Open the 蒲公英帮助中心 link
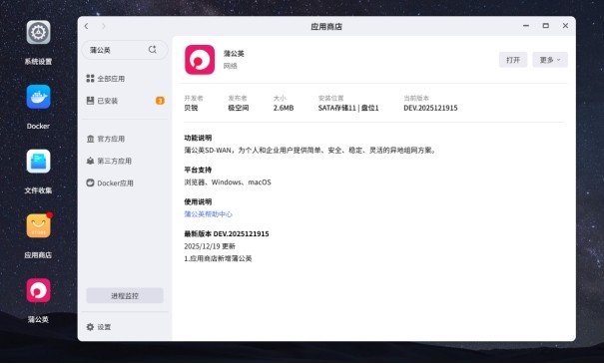 (208, 214)
